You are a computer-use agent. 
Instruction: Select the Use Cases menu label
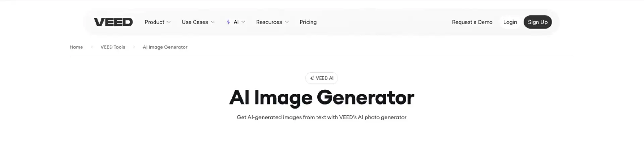(195, 22)
